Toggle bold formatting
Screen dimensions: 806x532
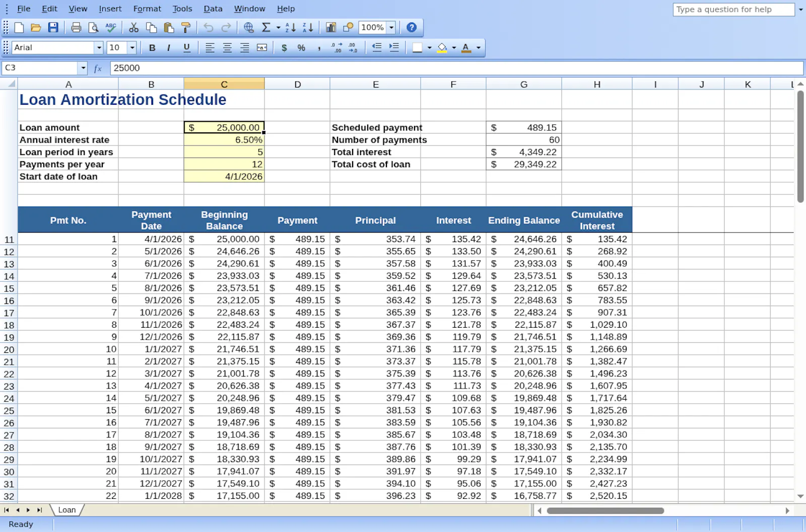tap(152, 48)
